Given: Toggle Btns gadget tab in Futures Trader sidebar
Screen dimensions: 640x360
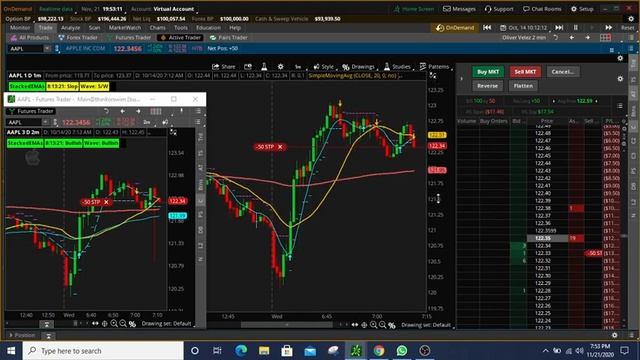Looking at the screenshot, I should [x=200, y=184].
